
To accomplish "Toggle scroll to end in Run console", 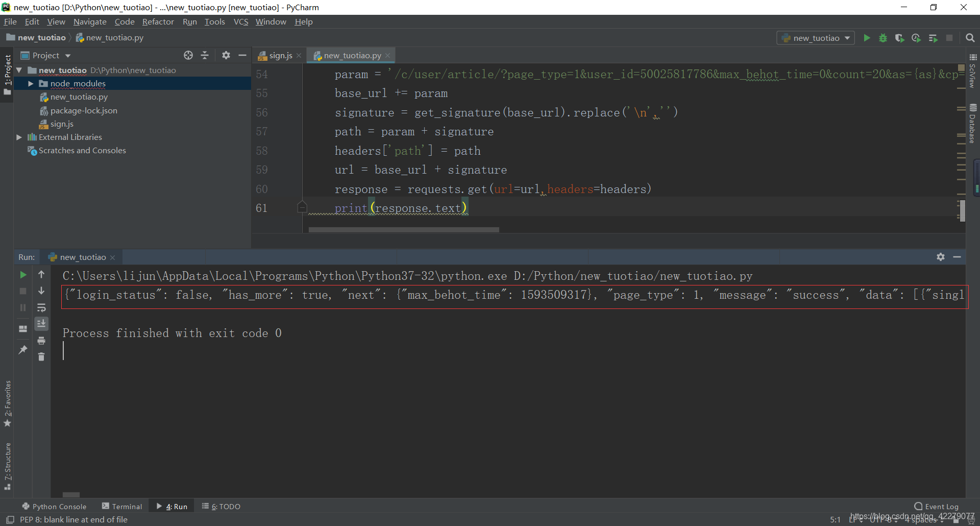I will click(41, 324).
